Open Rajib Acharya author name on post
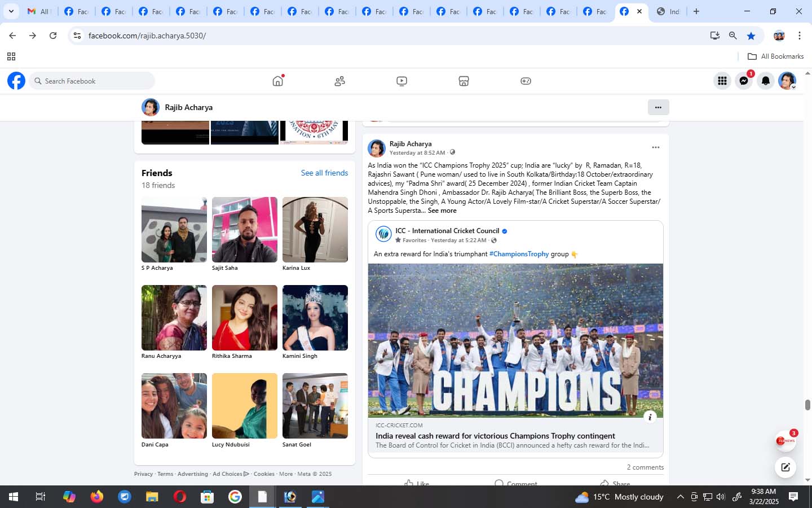 click(x=411, y=144)
